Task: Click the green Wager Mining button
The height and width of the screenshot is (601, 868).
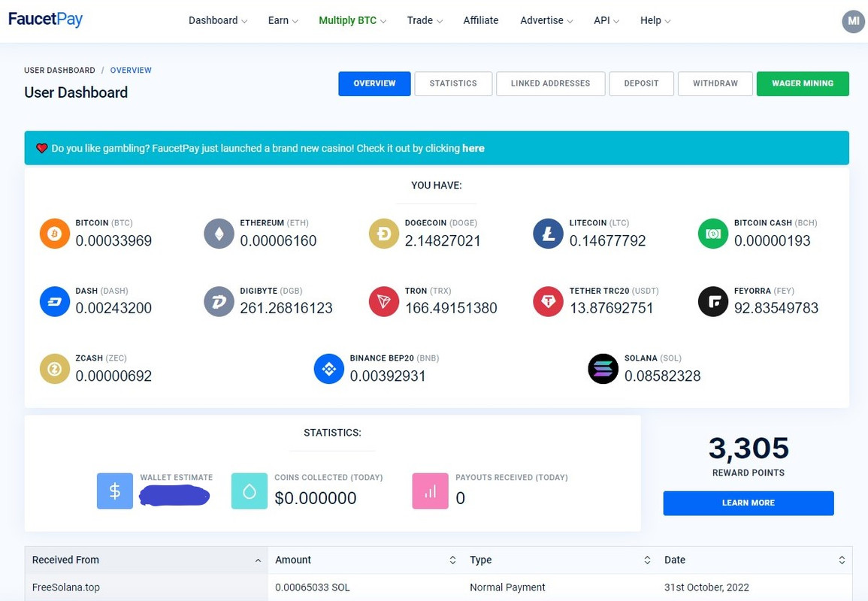Action: click(803, 83)
